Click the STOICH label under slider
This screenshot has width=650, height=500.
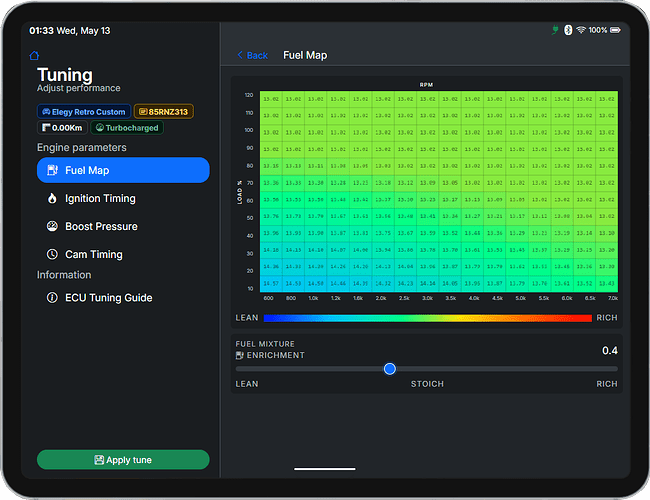coord(427,384)
